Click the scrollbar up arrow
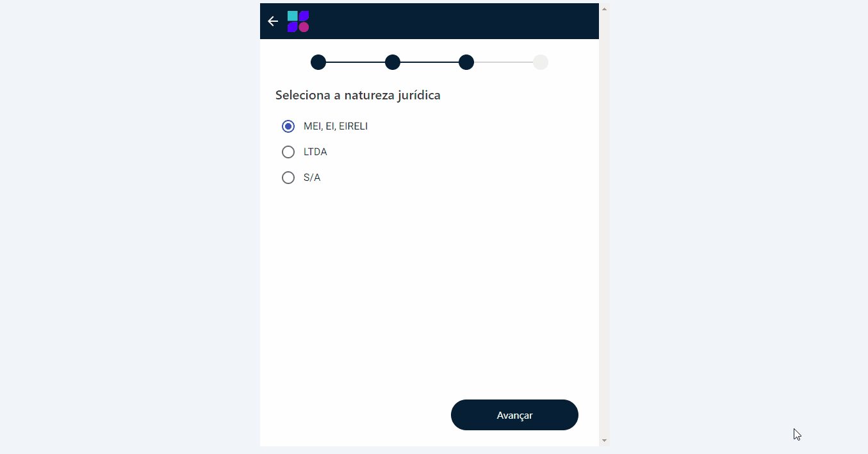 pyautogui.click(x=603, y=7)
